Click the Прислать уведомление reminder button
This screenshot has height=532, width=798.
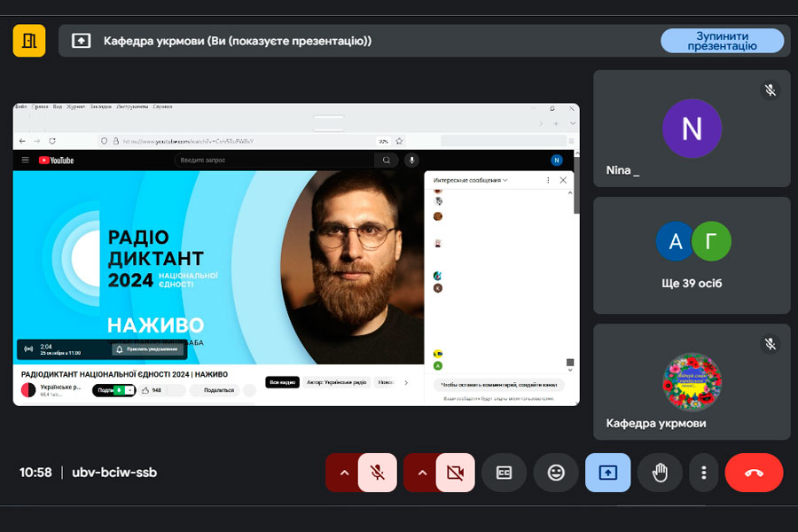click(x=147, y=349)
